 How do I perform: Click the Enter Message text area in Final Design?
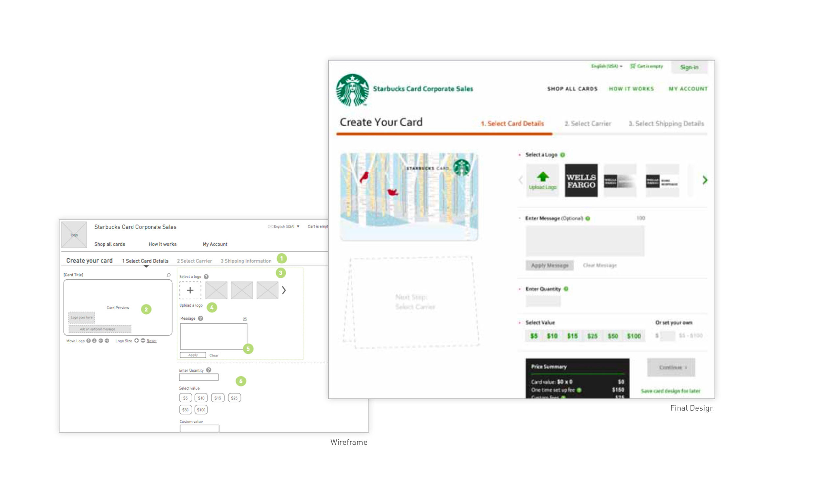pyautogui.click(x=585, y=241)
